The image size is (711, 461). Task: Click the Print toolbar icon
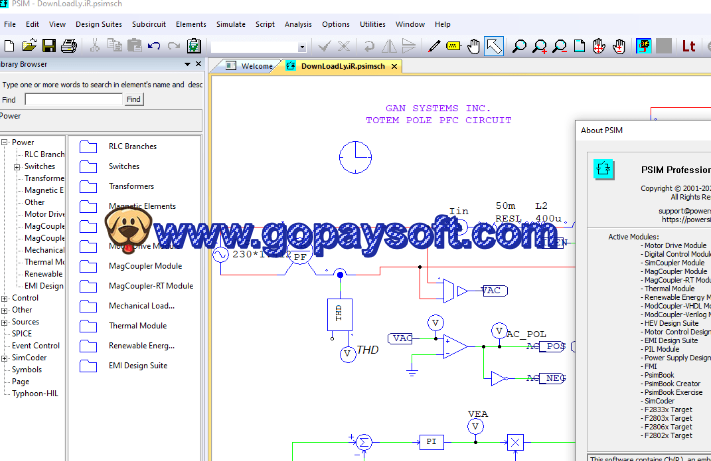click(68, 46)
